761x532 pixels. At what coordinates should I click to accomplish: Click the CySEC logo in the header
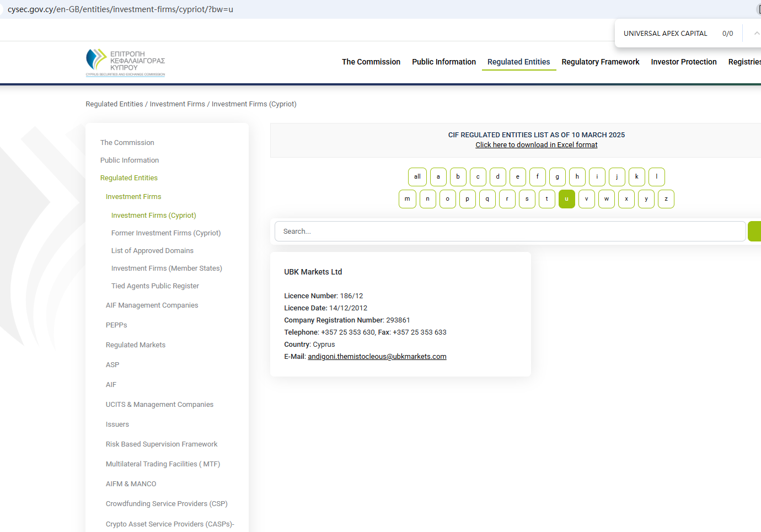(x=125, y=62)
